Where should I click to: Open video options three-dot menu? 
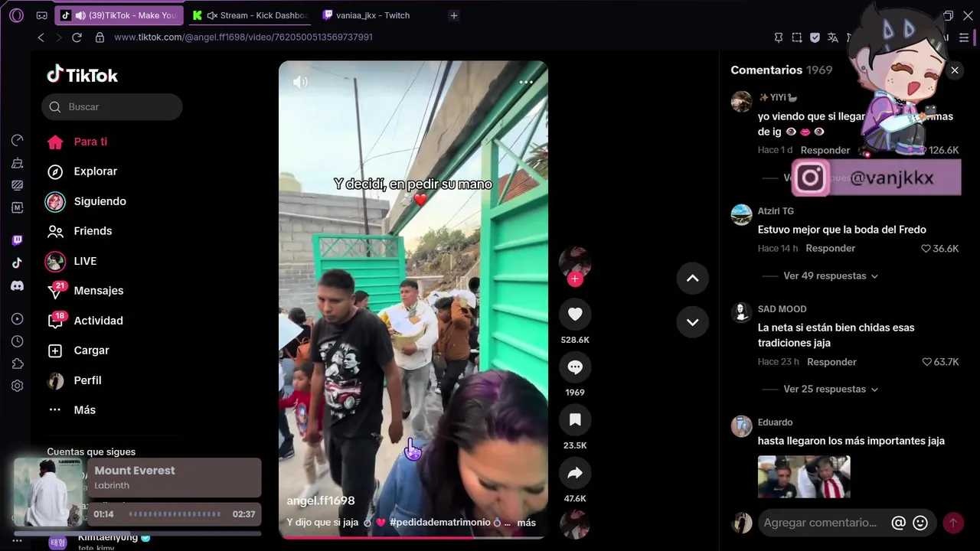(526, 82)
